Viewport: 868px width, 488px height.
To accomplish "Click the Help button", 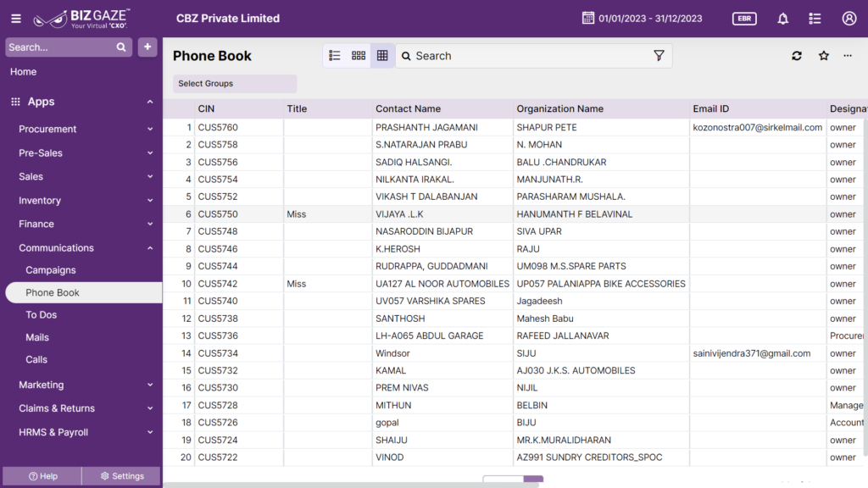I will (x=42, y=476).
